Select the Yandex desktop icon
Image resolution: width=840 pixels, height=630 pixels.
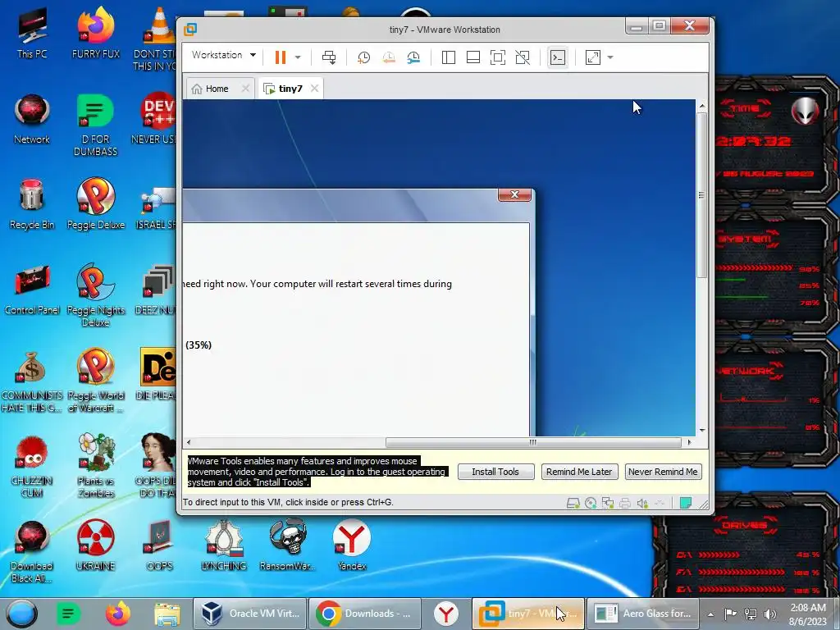(352, 546)
